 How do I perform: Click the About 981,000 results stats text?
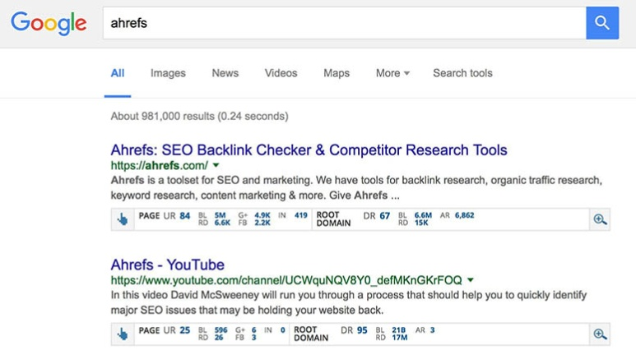[x=200, y=116]
